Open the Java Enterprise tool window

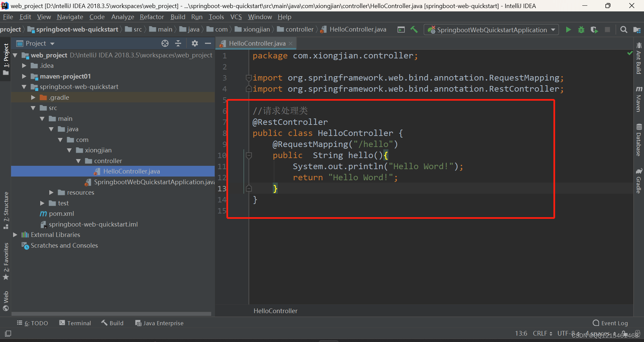coord(159,323)
